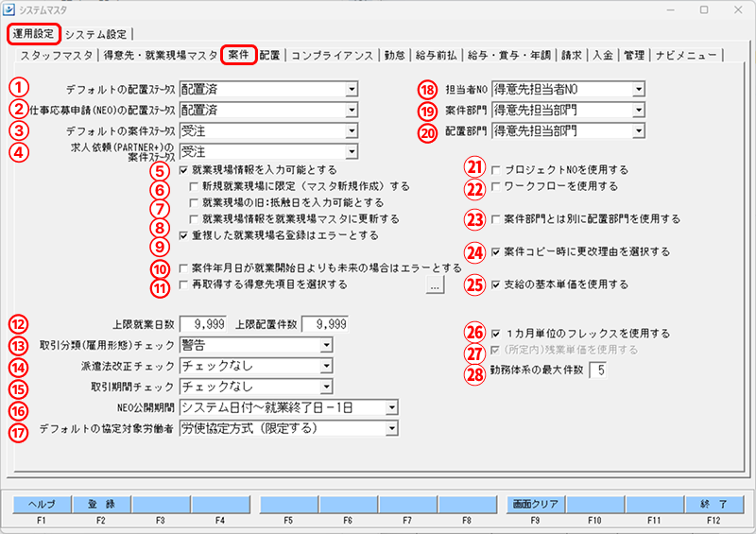Image resolution: width=756 pixels, height=534 pixels.
Task: Check 案件部門とは別に配置部門を使用する
Action: point(495,219)
